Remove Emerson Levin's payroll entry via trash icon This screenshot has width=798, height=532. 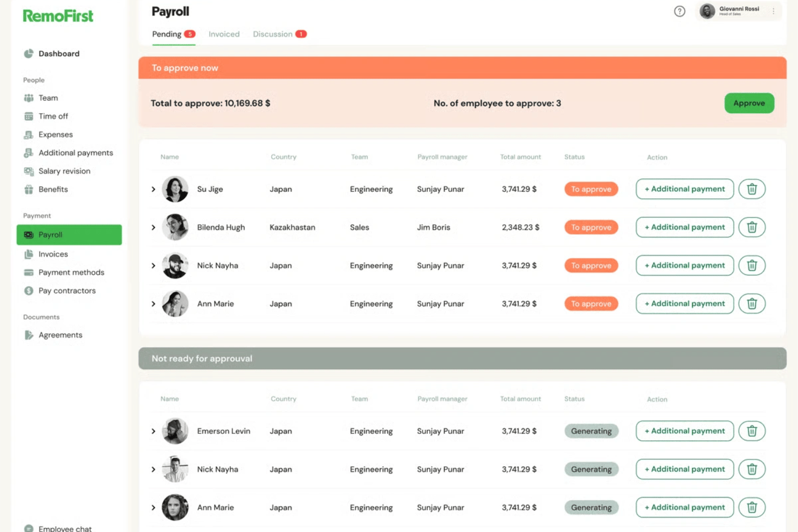pos(752,431)
